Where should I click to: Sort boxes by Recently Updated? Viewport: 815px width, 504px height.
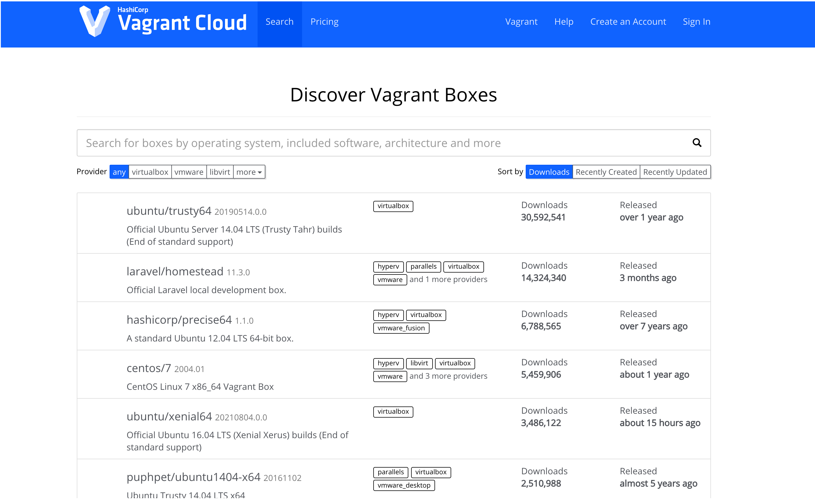675,172
